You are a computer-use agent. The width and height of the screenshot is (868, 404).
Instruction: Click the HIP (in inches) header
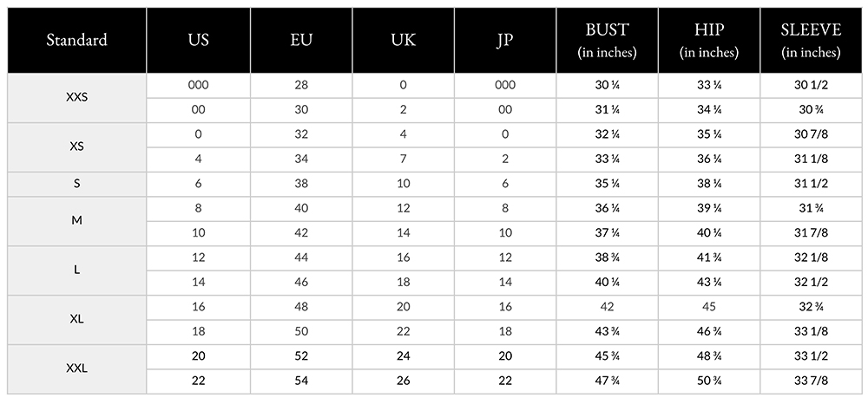(x=709, y=41)
